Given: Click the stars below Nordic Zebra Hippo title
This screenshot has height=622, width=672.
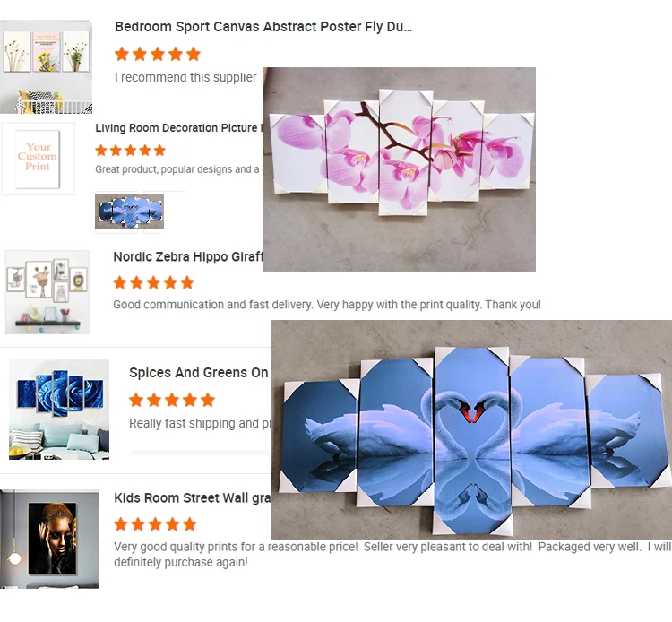Looking at the screenshot, I should click(154, 283).
